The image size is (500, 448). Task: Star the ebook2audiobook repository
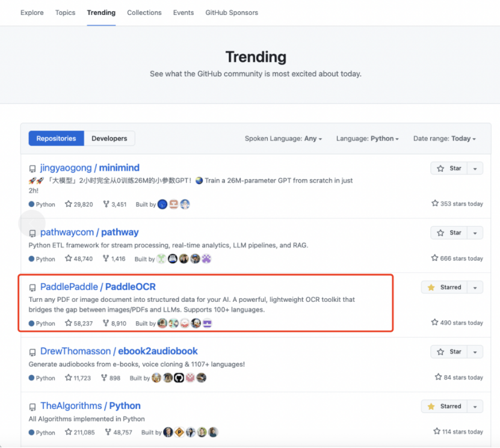tap(449, 351)
